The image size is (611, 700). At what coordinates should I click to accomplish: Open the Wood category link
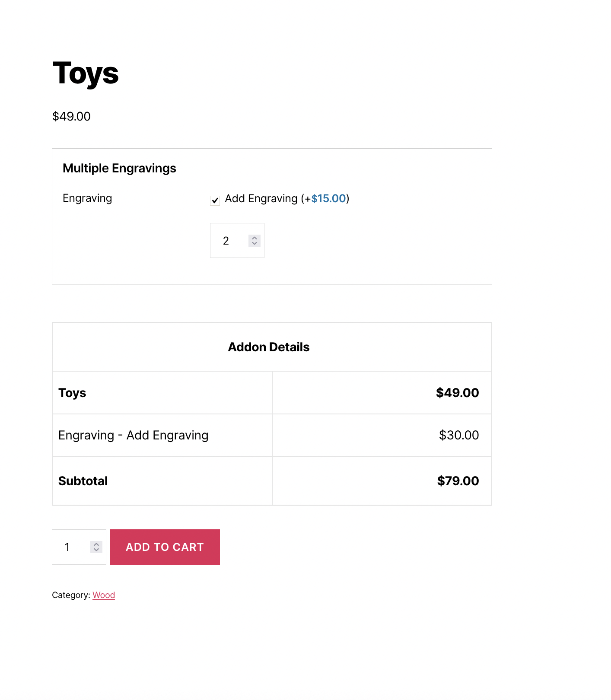tap(104, 595)
